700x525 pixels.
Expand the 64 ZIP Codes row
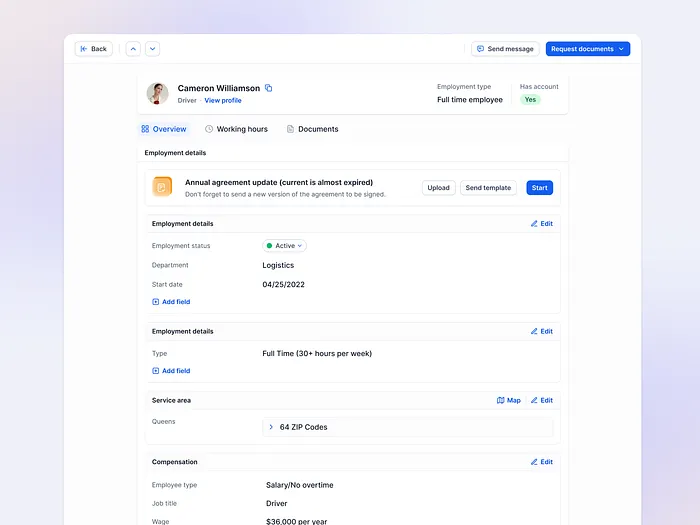pyautogui.click(x=408, y=427)
